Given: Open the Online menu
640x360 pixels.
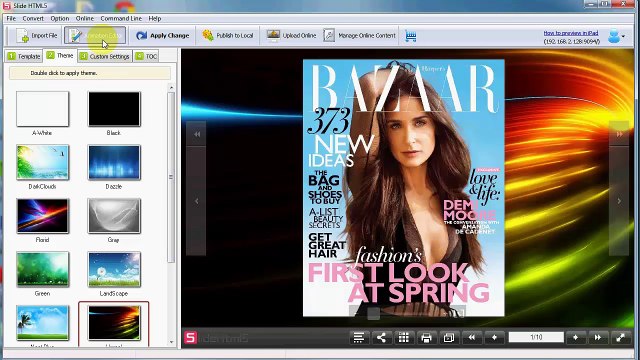Looking at the screenshot, I should 84,18.
